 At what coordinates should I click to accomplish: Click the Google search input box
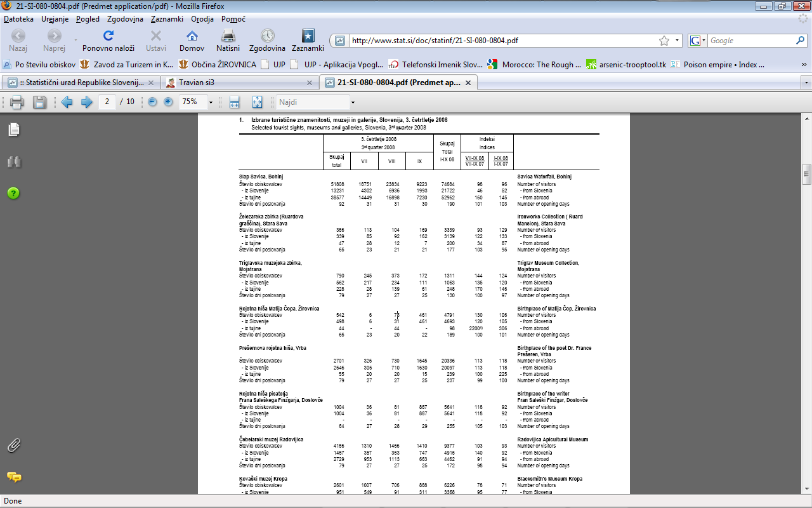[x=751, y=41]
